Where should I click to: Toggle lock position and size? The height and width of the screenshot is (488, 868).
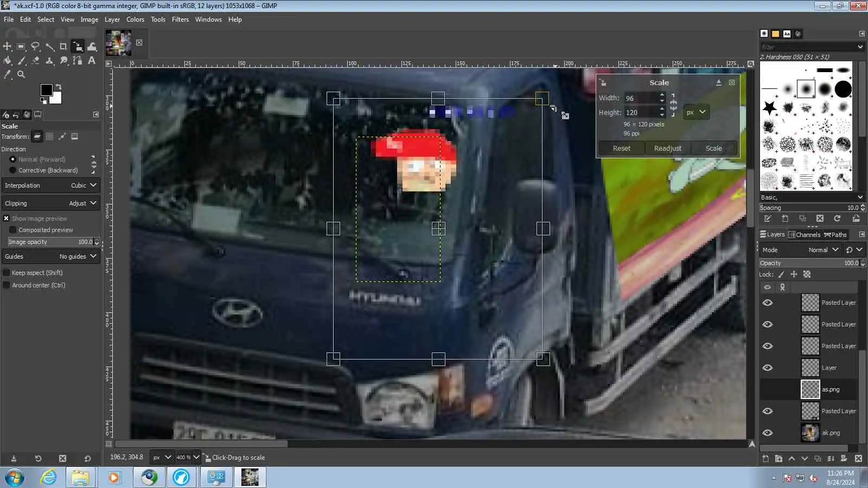tap(794, 274)
